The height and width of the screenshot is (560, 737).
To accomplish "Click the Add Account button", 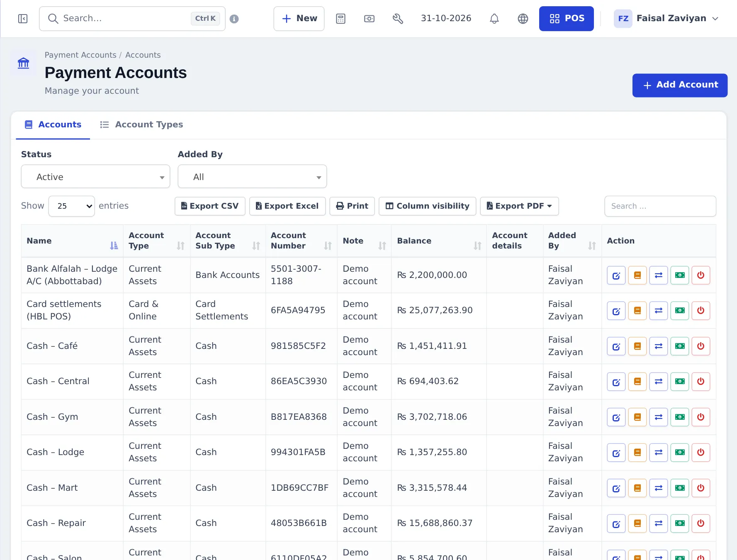I will tap(680, 85).
